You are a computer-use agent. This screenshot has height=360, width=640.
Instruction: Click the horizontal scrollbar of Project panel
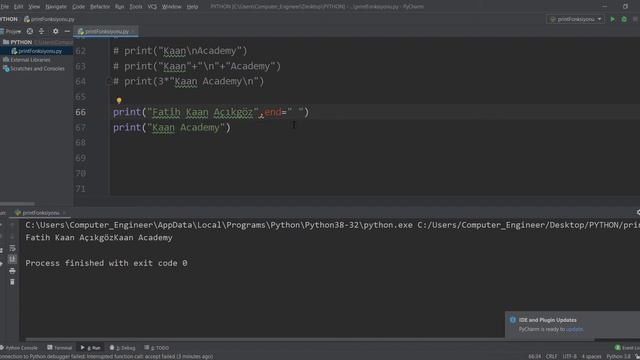(17, 204)
